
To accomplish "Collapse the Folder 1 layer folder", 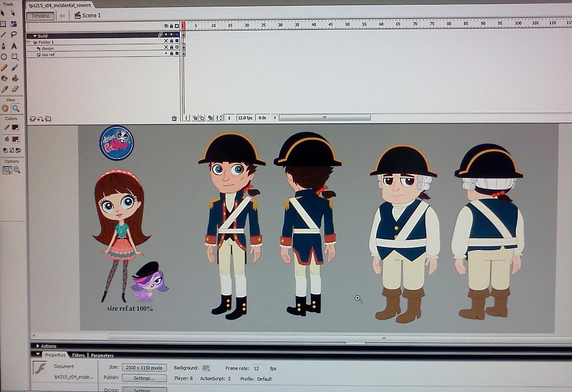I will [29, 42].
